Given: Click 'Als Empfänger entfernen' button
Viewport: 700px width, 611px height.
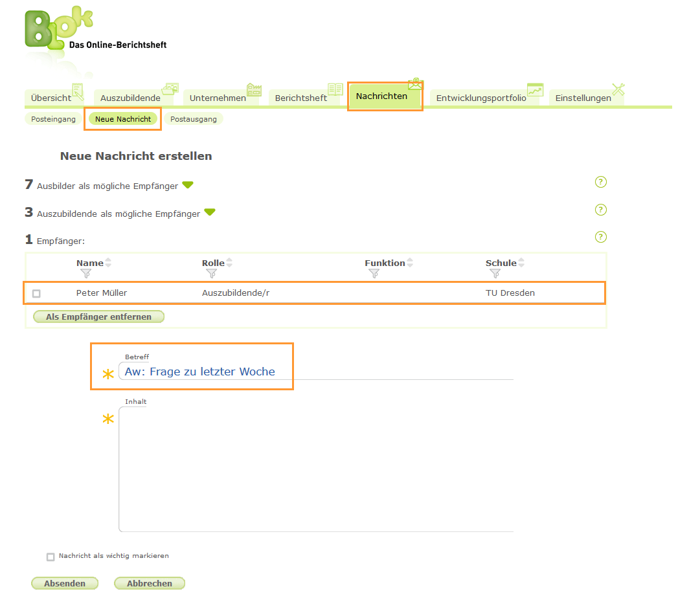Looking at the screenshot, I should tap(98, 317).
